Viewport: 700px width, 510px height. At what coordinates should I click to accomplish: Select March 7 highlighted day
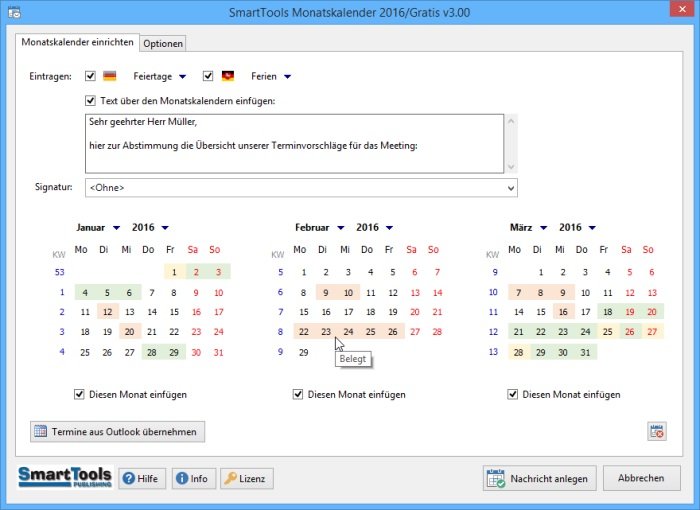click(519, 293)
